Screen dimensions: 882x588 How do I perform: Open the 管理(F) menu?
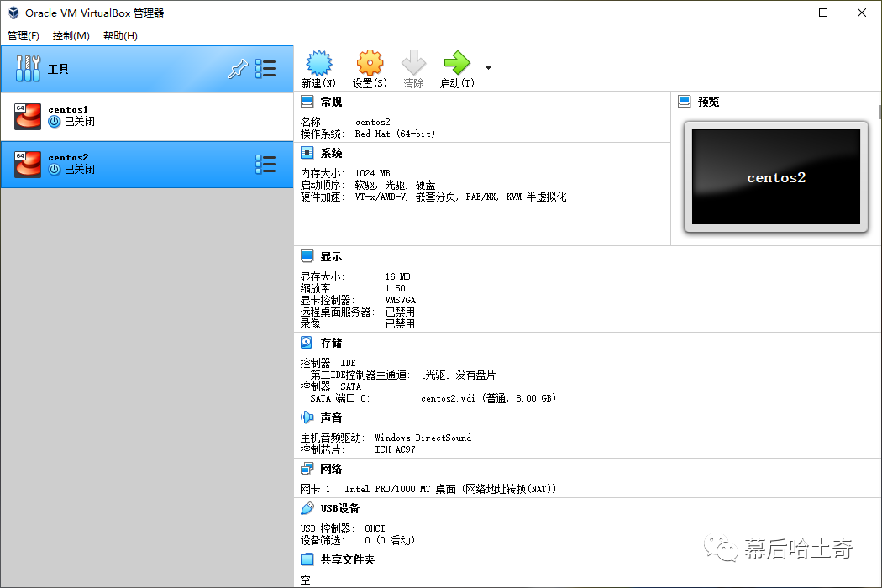pyautogui.click(x=24, y=36)
